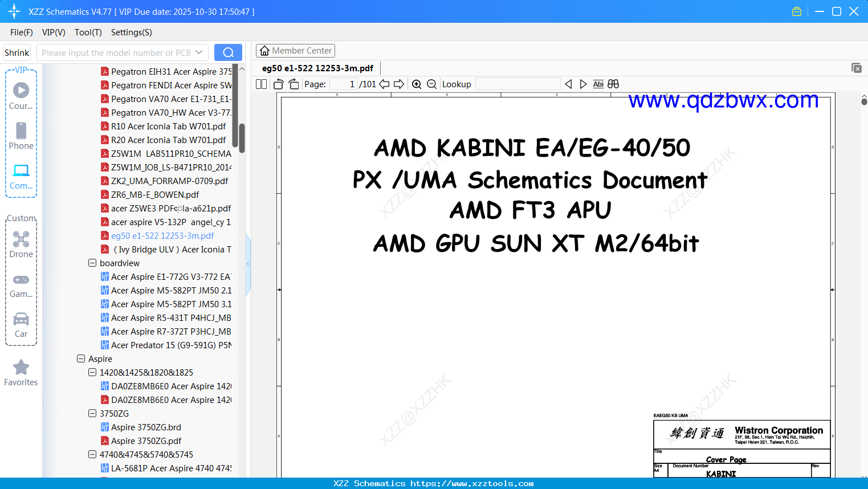The height and width of the screenshot is (489, 868).
Task: Click the yellow VIP gift icon in title bar
Action: (797, 11)
